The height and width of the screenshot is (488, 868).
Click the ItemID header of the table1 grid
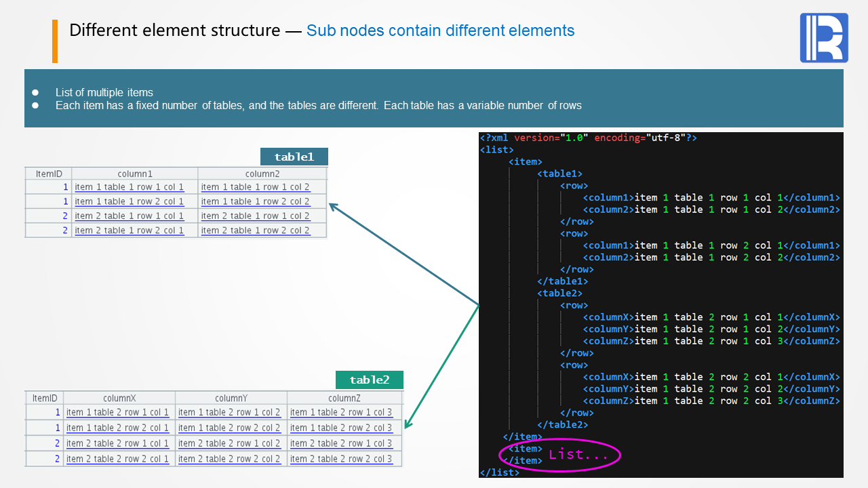[49, 174]
